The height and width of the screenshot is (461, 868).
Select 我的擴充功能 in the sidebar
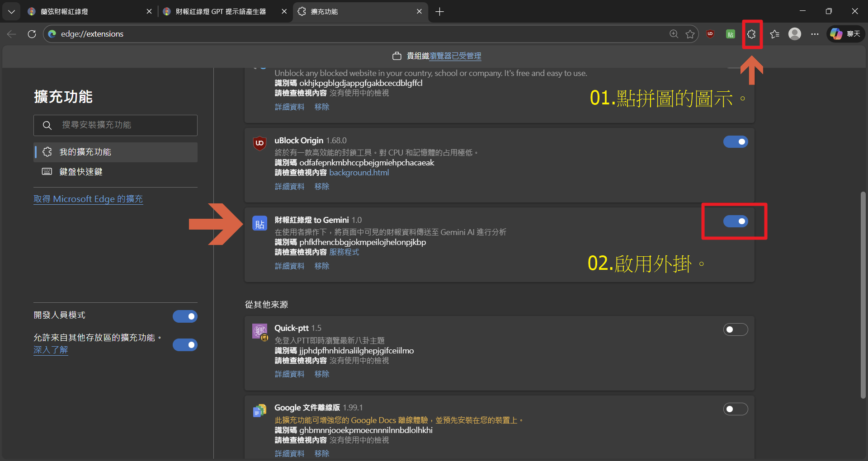click(x=116, y=152)
